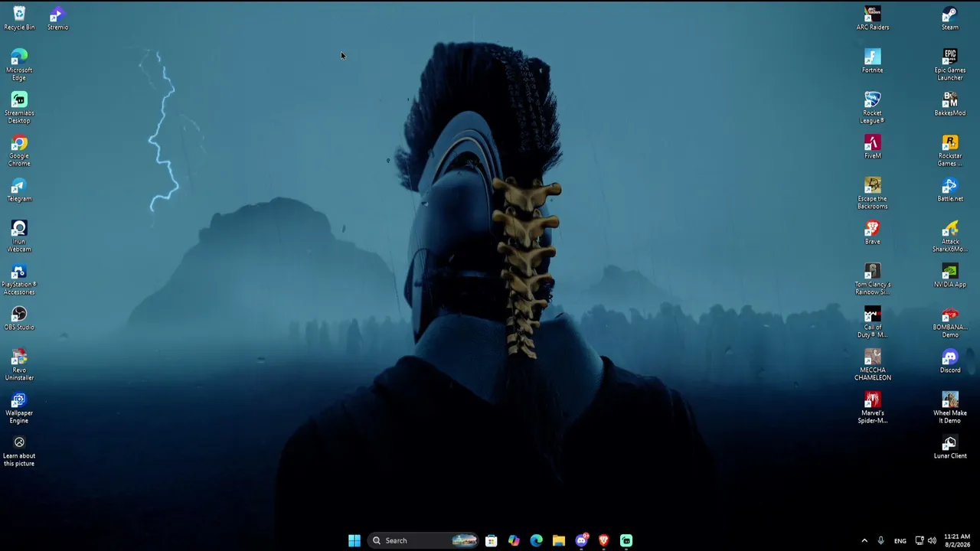Select the FiveM desktop shortcut

(x=873, y=147)
